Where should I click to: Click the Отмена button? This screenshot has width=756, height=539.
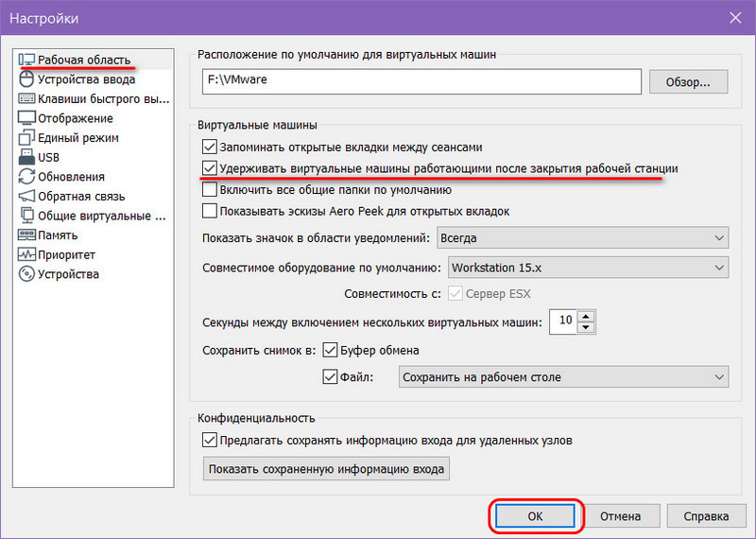tap(621, 516)
